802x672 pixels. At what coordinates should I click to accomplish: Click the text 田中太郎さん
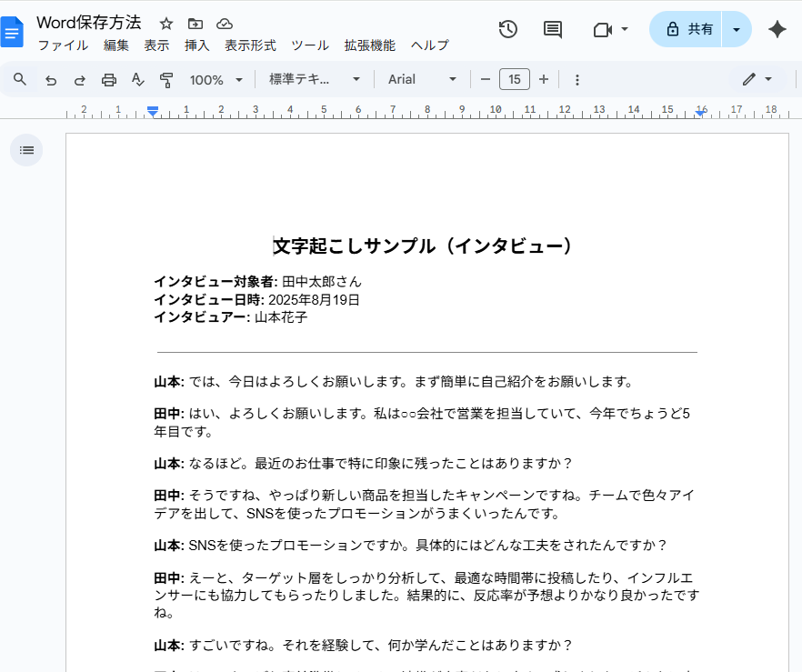pyautogui.click(x=322, y=282)
